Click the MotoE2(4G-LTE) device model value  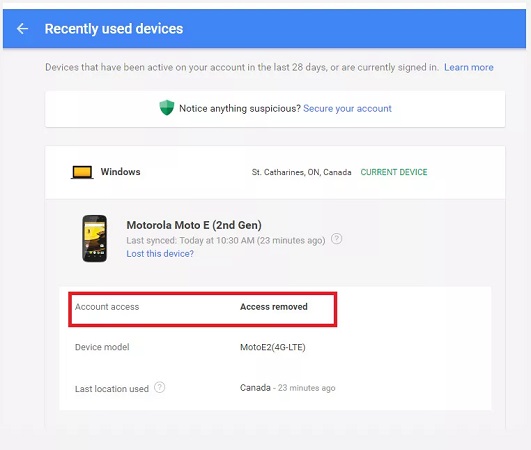click(x=273, y=347)
